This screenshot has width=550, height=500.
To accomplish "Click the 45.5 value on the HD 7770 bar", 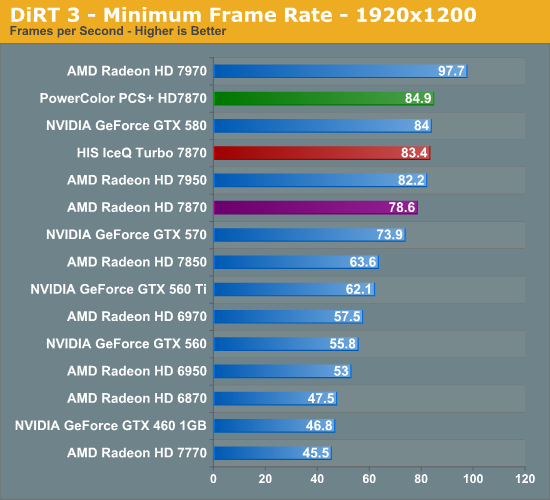I will point(316,453).
